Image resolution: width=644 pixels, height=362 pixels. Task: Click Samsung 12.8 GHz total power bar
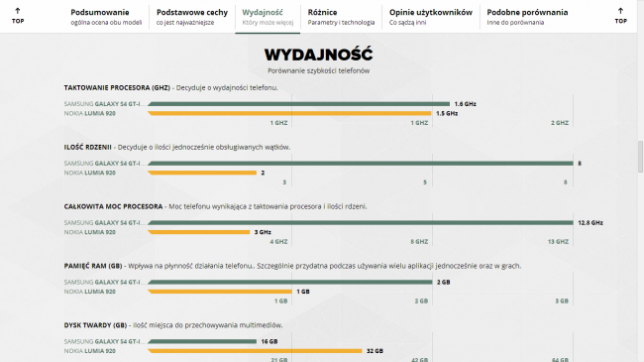coord(361,222)
